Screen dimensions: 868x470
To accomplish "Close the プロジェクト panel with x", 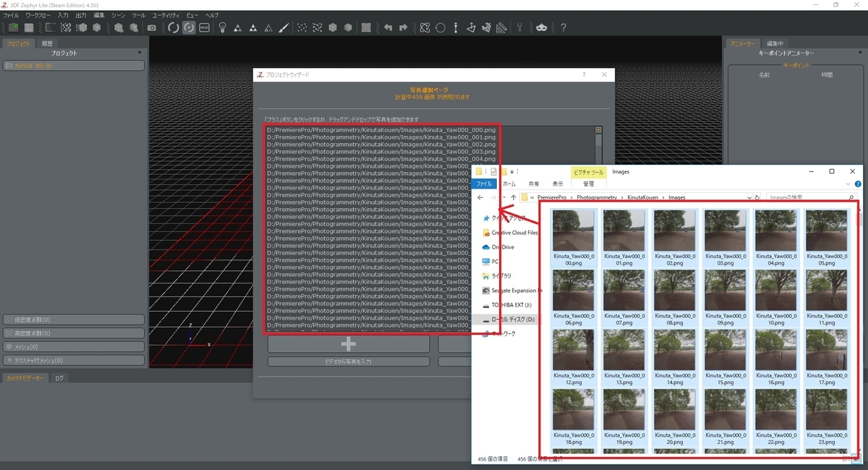I will click(x=140, y=53).
